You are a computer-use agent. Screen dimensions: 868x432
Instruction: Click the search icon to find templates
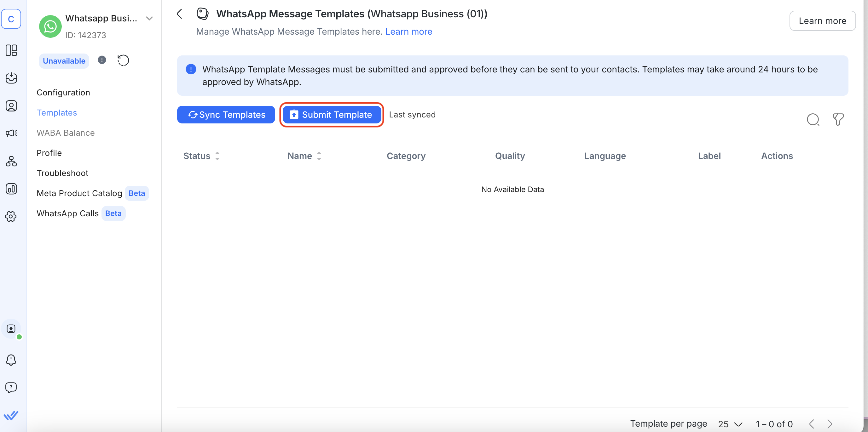813,120
